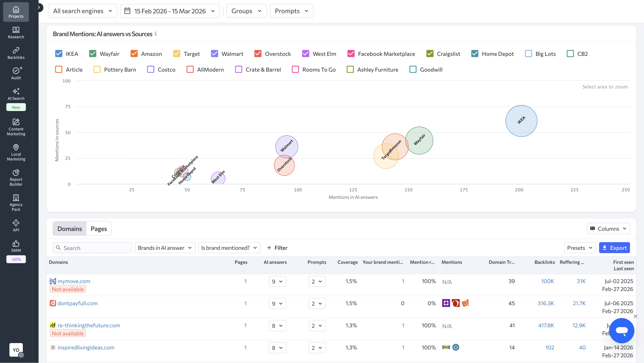The image size is (644, 363).
Task: Enable the Big Lots checkbox
Action: pos(529,54)
